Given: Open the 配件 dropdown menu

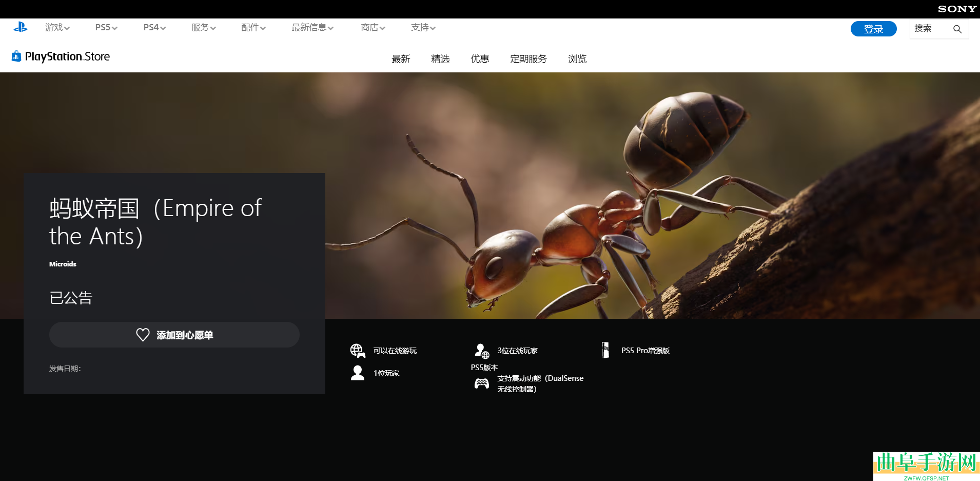Looking at the screenshot, I should tap(253, 28).
